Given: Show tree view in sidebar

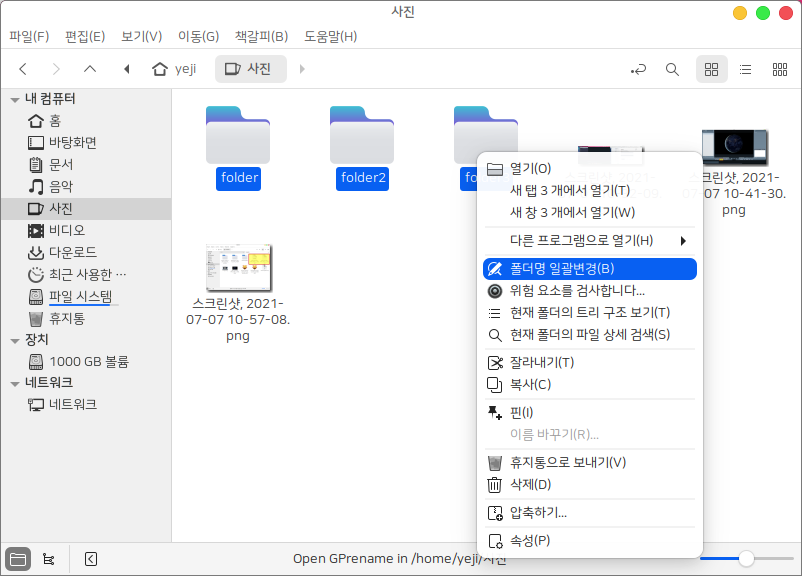Looking at the screenshot, I should 48,559.
